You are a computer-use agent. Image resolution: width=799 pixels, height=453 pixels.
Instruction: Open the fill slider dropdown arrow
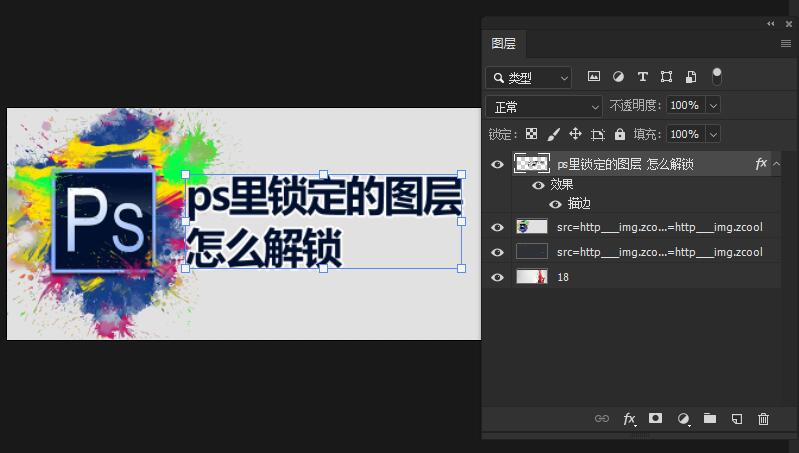713,135
